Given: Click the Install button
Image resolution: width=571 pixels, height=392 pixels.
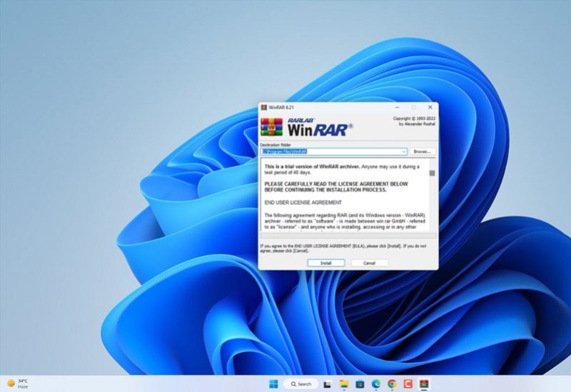Looking at the screenshot, I should (326, 263).
